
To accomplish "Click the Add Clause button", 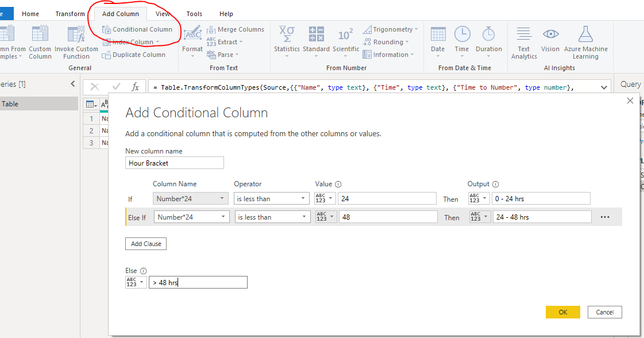I will pos(146,244).
